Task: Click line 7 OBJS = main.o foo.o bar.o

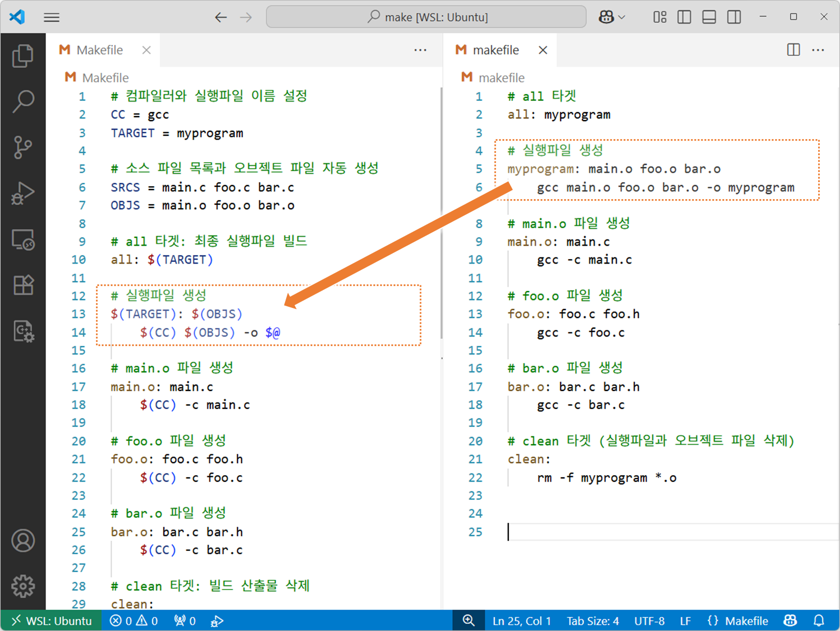Action: point(202,205)
